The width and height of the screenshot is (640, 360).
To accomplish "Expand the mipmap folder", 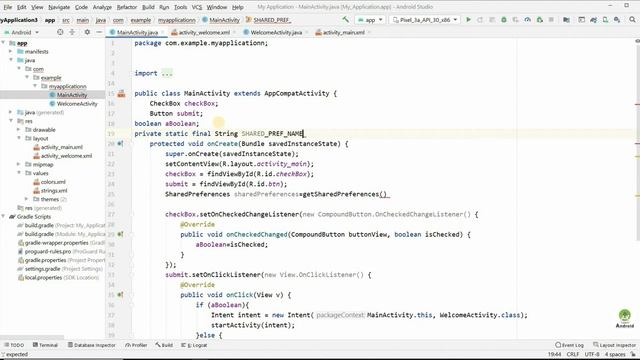I will pos(19,164).
